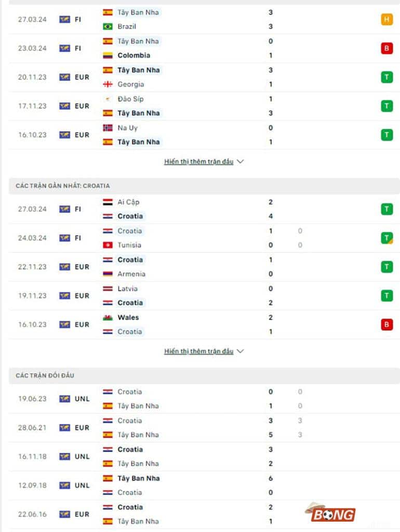Expand Hiển thị thêm trận đấu under Spain matches
The height and width of the screenshot is (532, 400).
point(199,162)
